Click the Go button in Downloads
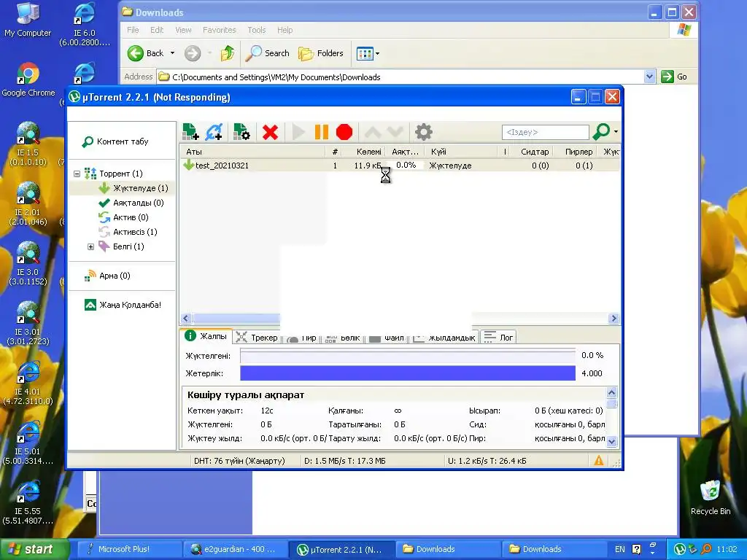Screen dimensions: 747x560 click(x=674, y=77)
